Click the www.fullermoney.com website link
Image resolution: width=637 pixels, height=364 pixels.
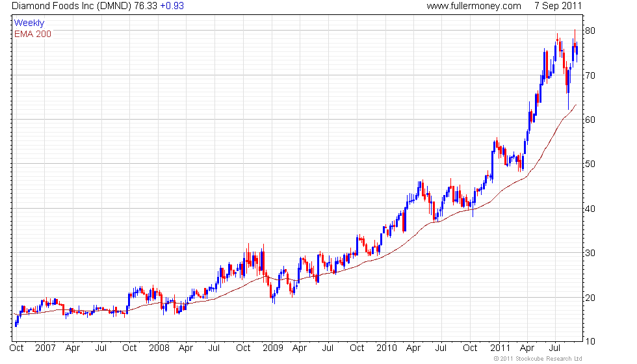[474, 6]
